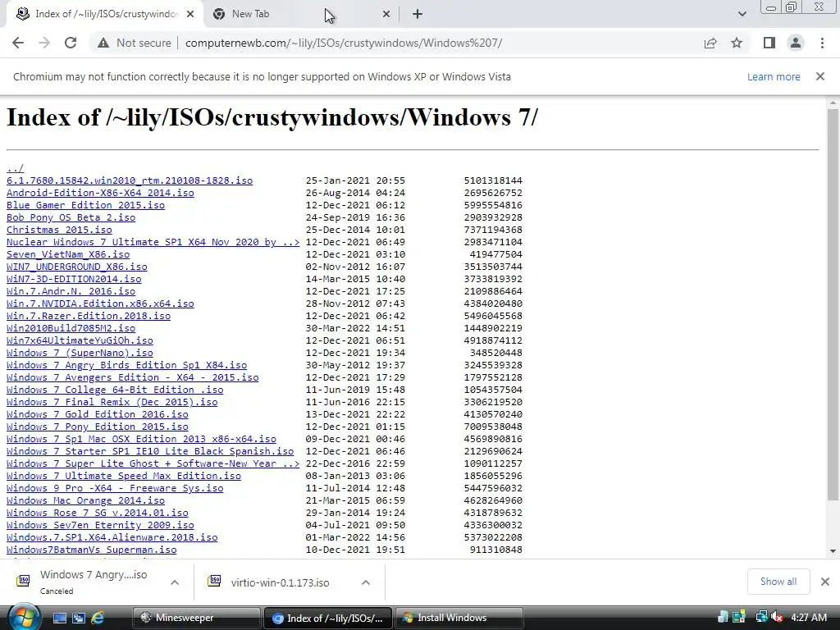Image resolution: width=840 pixels, height=630 pixels.
Task: Click Win.7.NVIDIA.Edition.x86.x64.iso
Action: pyautogui.click(x=100, y=304)
